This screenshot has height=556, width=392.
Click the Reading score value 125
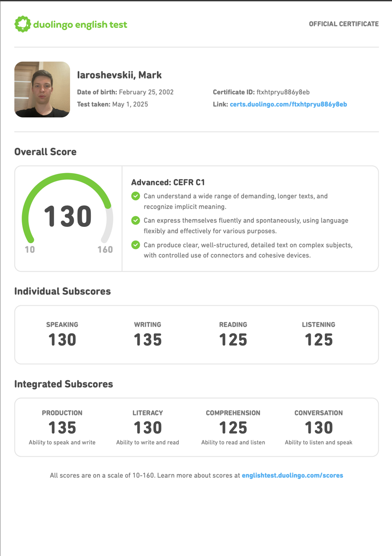[x=233, y=340]
